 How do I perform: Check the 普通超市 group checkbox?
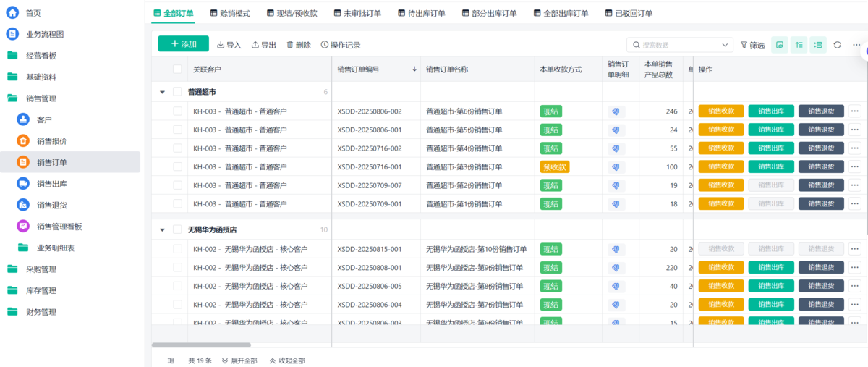tap(177, 92)
